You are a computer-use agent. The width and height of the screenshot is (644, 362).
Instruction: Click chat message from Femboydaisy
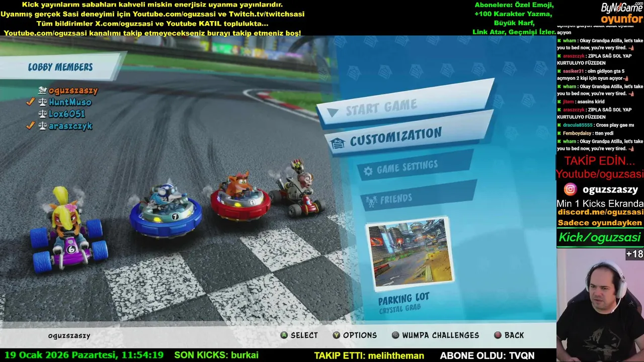585,133
